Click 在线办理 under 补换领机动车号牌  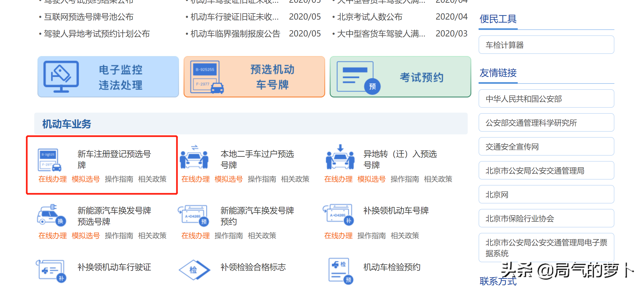pos(338,236)
